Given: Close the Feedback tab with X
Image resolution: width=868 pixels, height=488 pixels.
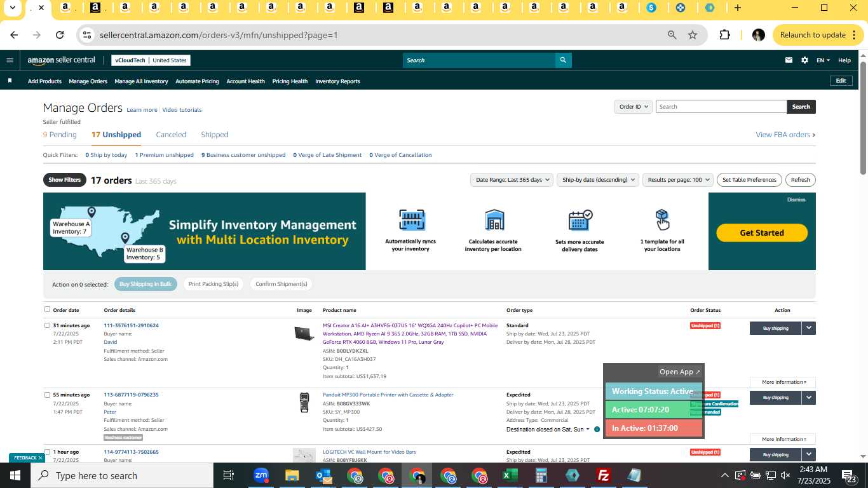Looking at the screenshot, I should [x=40, y=457].
